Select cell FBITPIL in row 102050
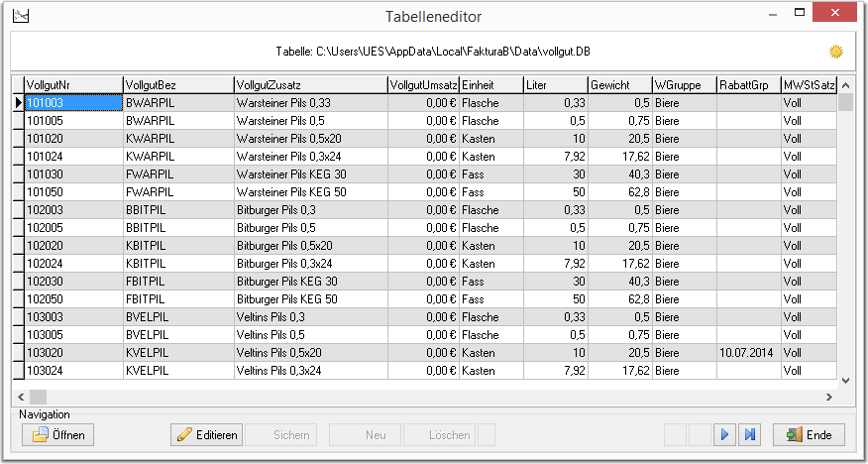Image resolution: width=868 pixels, height=464 pixels. 178,299
